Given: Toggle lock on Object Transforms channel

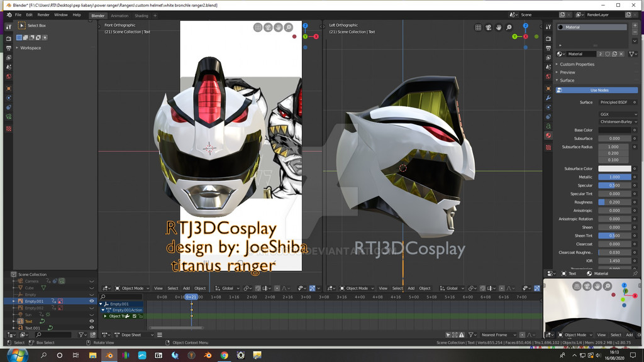Looking at the screenshot, I should (x=140, y=316).
